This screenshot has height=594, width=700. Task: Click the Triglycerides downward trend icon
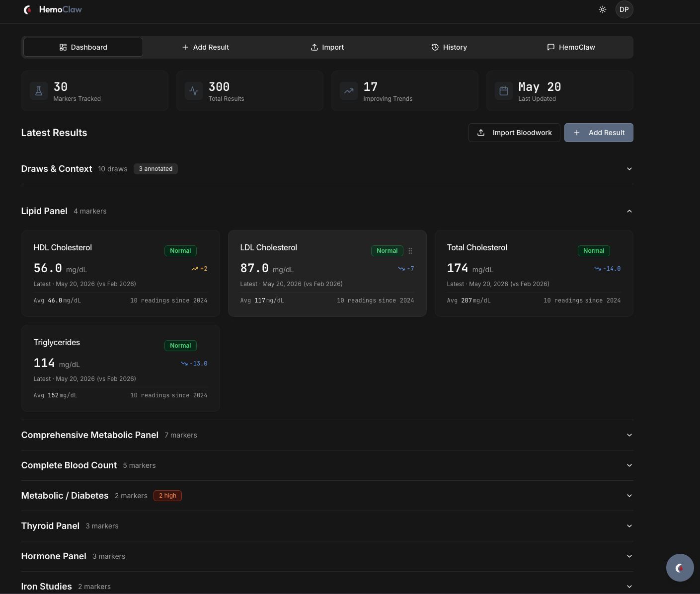tap(184, 364)
